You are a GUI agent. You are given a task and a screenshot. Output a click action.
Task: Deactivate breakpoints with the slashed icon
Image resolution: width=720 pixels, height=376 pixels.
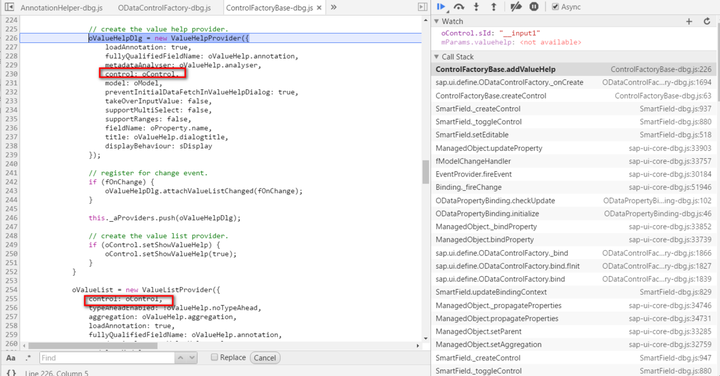pyautogui.click(x=516, y=7)
